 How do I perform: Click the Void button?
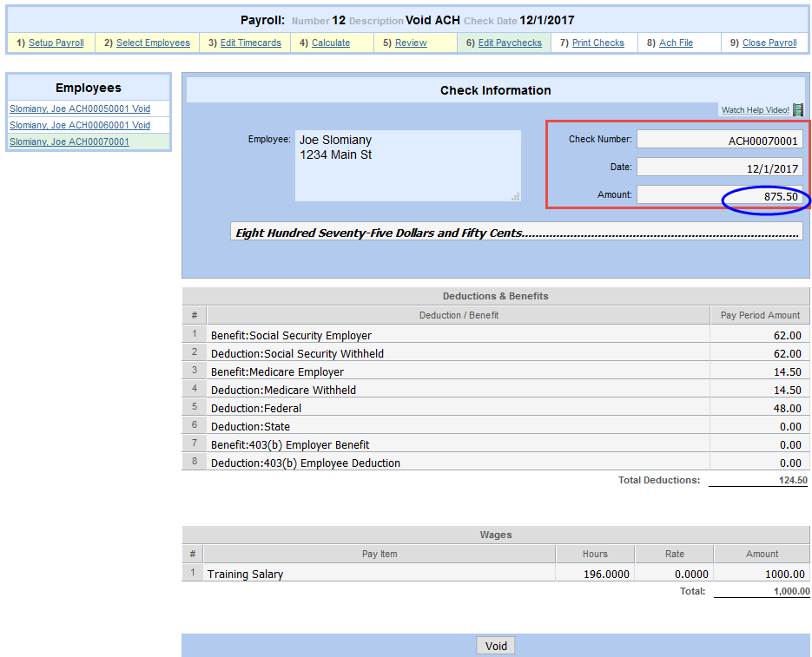(x=496, y=646)
